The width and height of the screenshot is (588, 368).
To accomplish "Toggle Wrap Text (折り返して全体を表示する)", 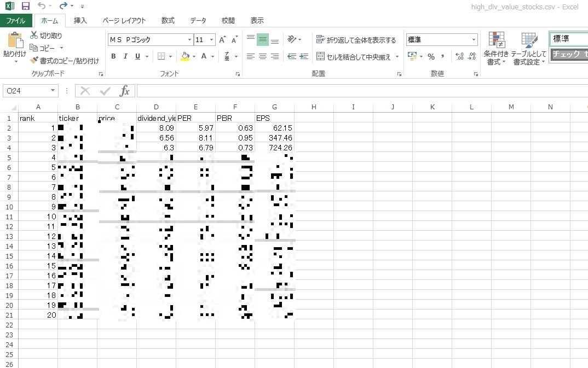I will [x=356, y=40].
